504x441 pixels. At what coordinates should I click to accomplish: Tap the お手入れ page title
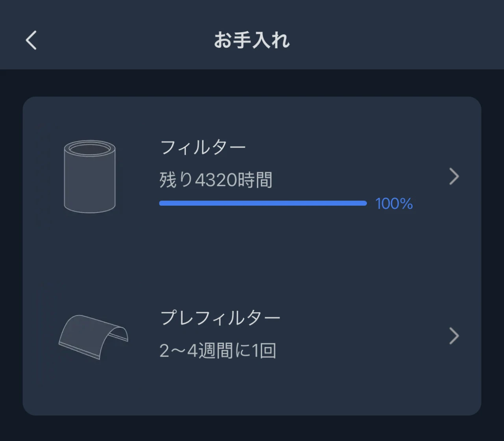pos(252,40)
